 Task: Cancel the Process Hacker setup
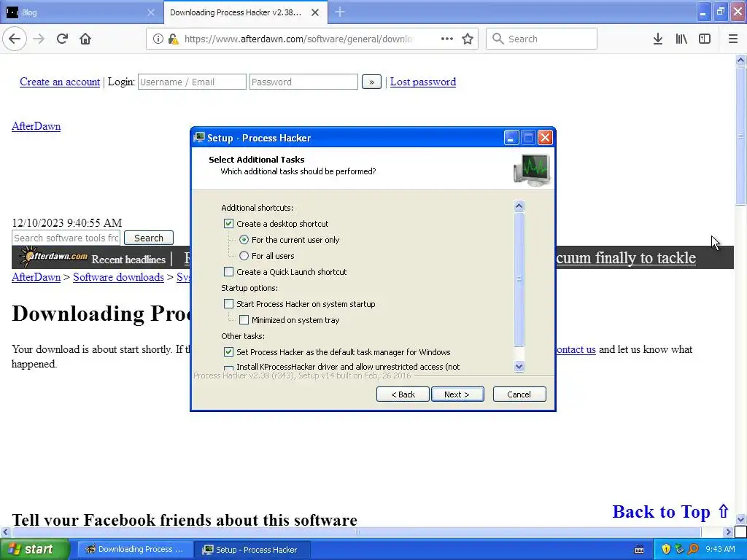[519, 394]
